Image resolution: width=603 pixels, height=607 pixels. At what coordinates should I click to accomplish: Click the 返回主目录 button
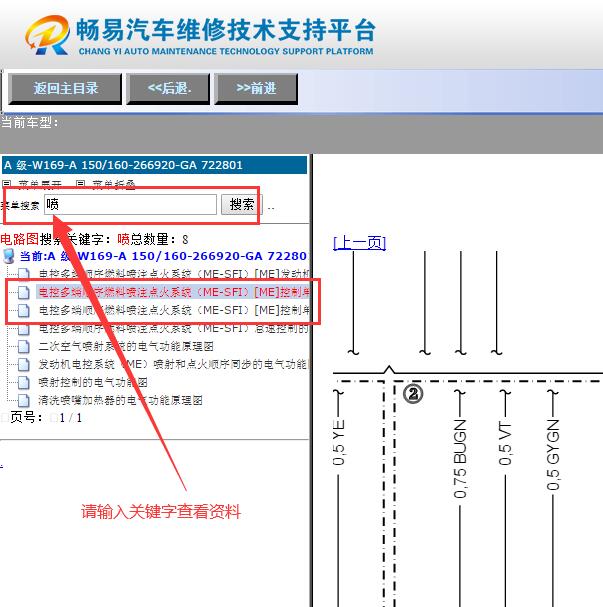coord(65,89)
